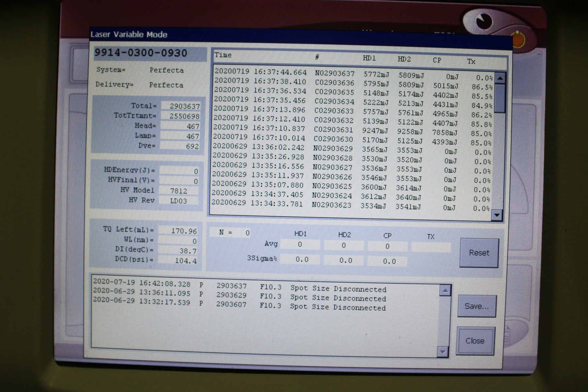Click the HV Model field showing 7812
Image resolution: width=588 pixels, height=392 pixels.
179,191
